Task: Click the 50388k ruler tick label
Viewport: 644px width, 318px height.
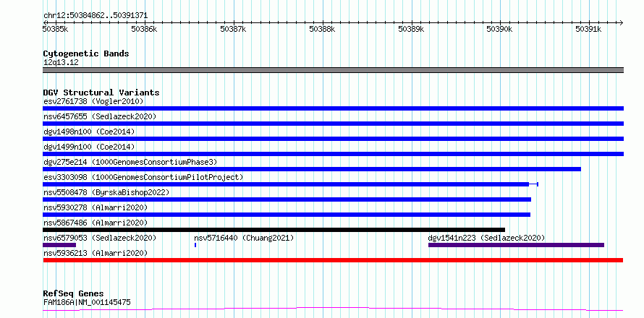Action: [322, 29]
